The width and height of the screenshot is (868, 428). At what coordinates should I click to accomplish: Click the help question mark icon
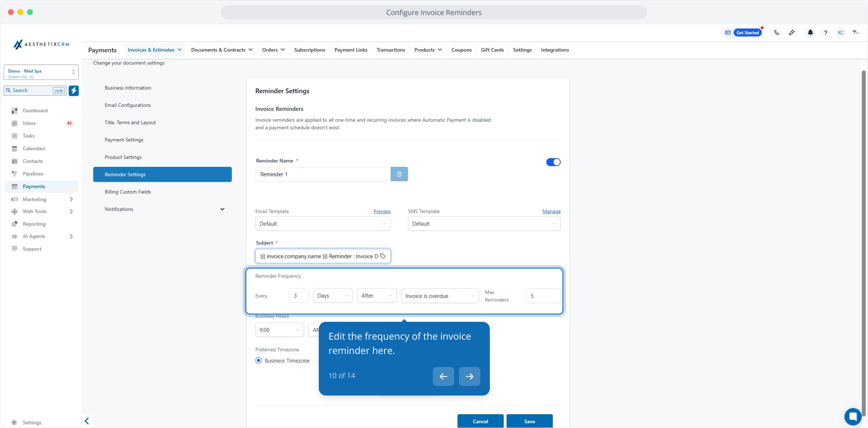[826, 33]
